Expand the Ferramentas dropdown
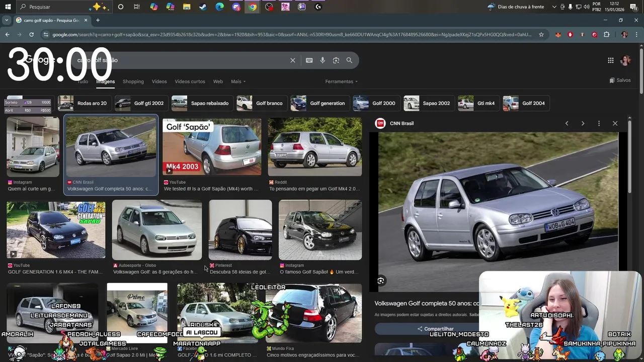The image size is (644, 362). [342, 81]
